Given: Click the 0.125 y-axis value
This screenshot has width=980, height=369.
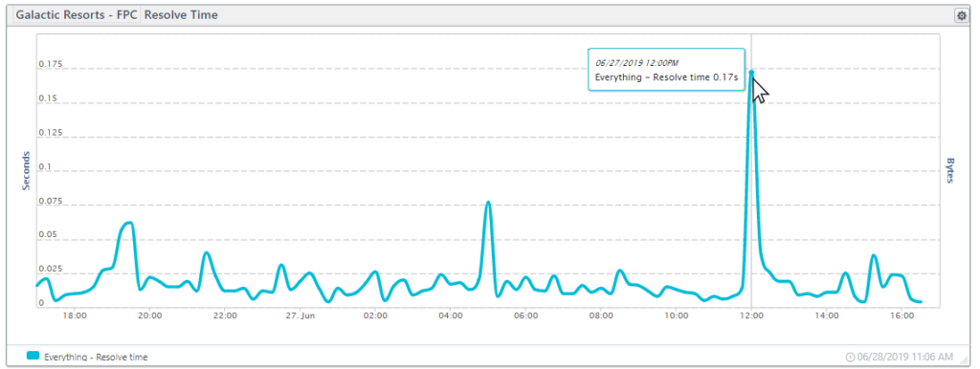Looking at the screenshot, I should [50, 132].
